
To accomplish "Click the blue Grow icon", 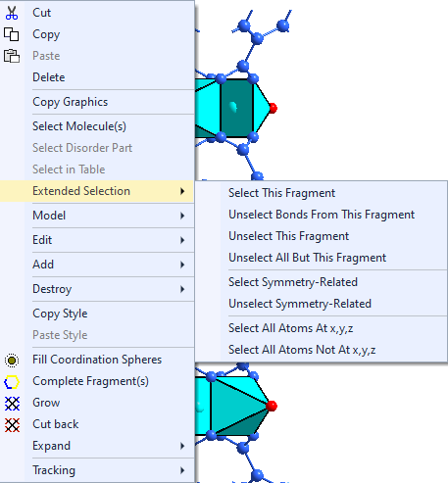I will 12,404.
